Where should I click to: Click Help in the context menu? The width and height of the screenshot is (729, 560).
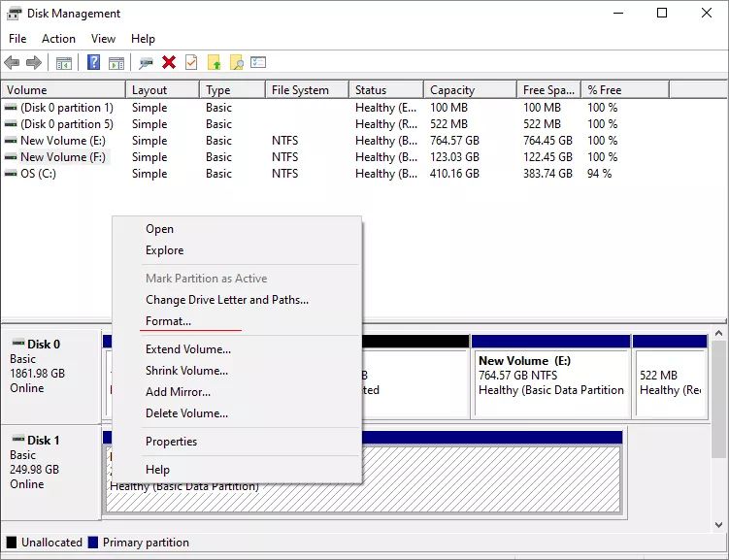point(237,470)
